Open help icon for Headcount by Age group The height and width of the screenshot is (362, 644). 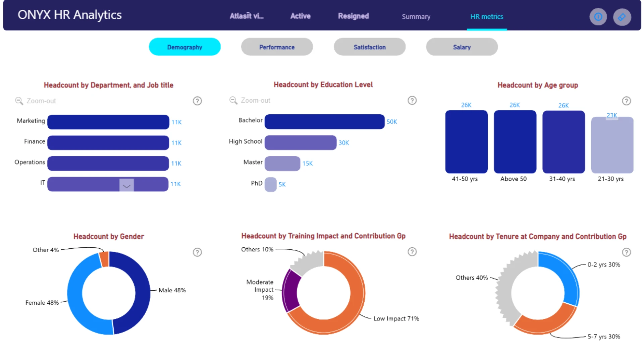point(626,101)
